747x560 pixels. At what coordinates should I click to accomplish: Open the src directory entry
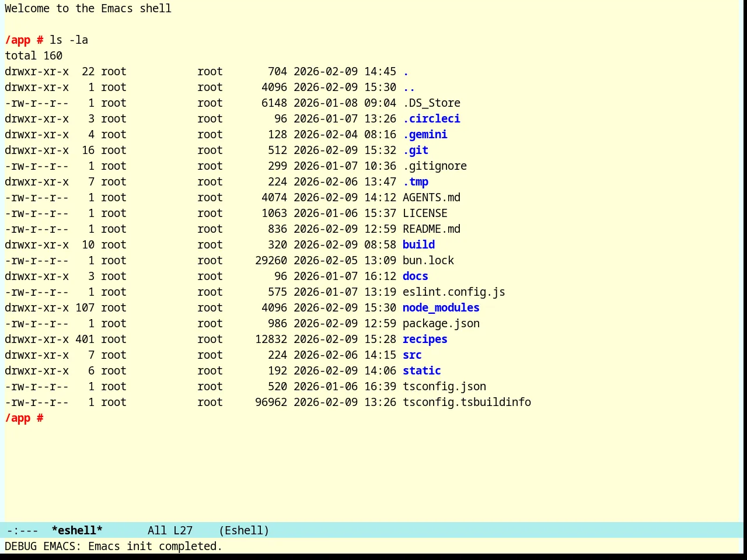[412, 355]
